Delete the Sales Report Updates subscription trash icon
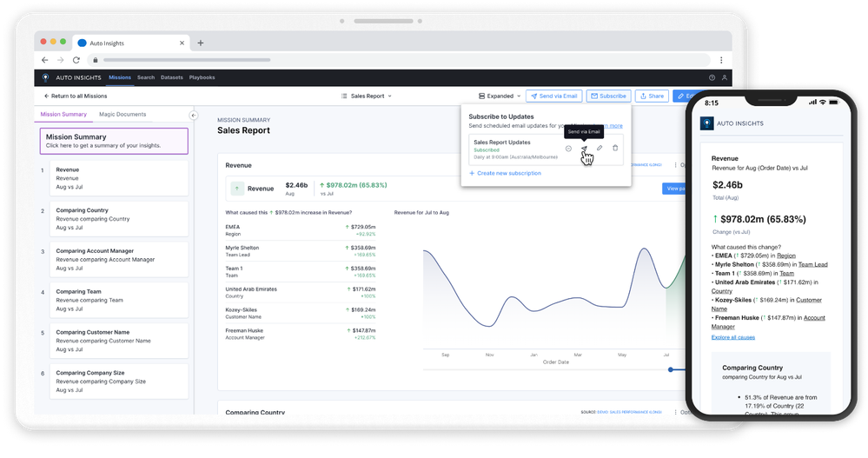 tap(615, 149)
